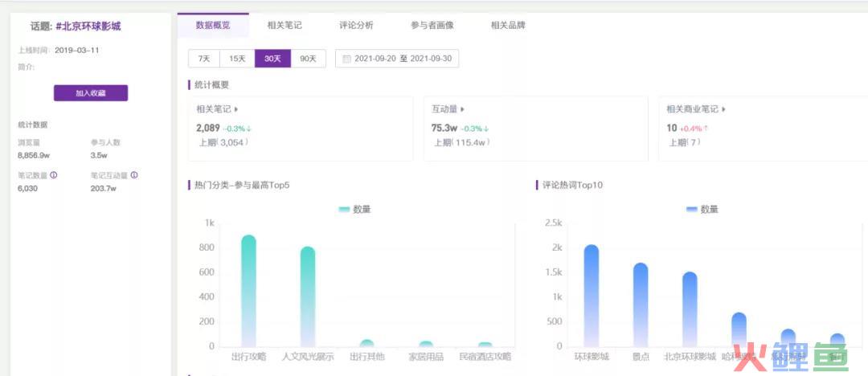Viewport: 868px width, 376px height.
Task: Click the 出行攻略 axis label
Action: point(248,357)
